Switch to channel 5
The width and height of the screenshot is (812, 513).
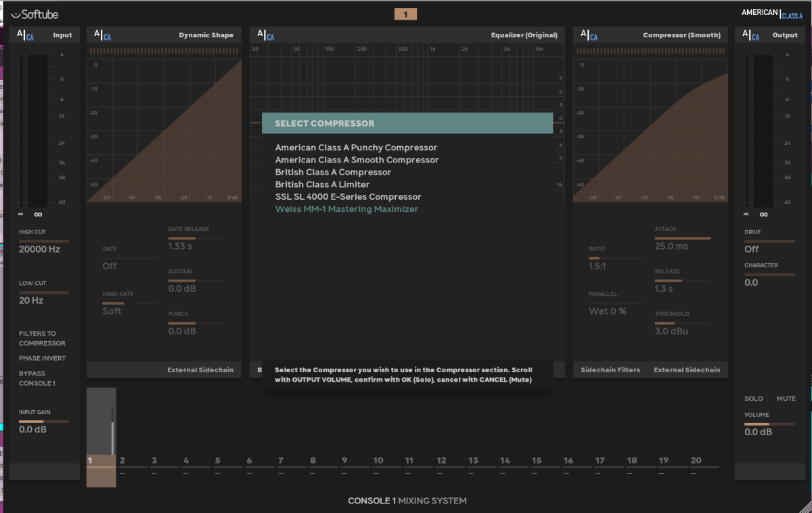click(227, 461)
